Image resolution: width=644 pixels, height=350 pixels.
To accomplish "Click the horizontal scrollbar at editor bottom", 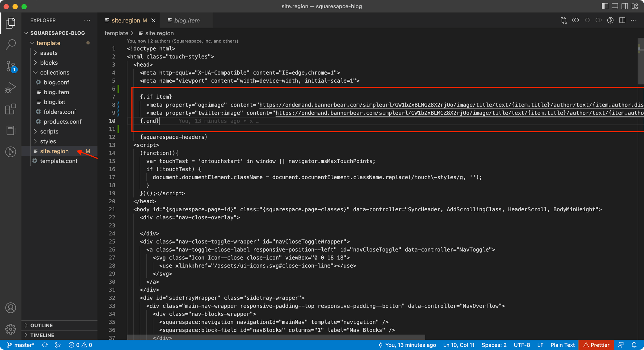I will point(276,337).
